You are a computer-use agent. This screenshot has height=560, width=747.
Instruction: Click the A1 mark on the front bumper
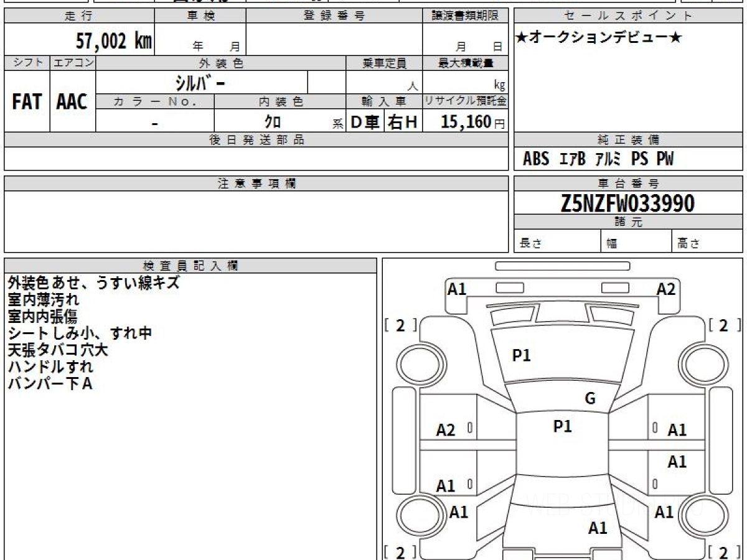[x=458, y=289]
